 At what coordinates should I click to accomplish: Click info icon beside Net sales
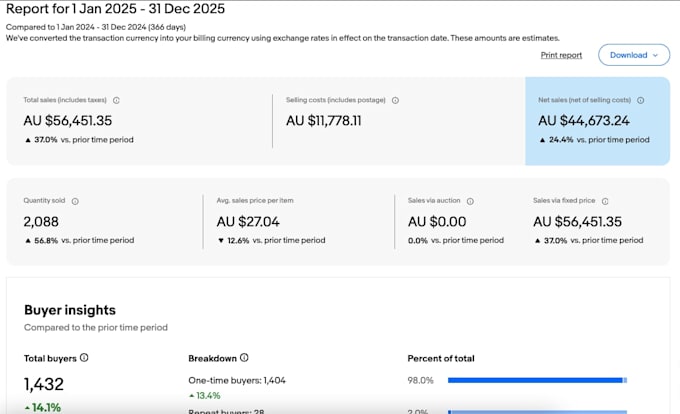tap(641, 100)
